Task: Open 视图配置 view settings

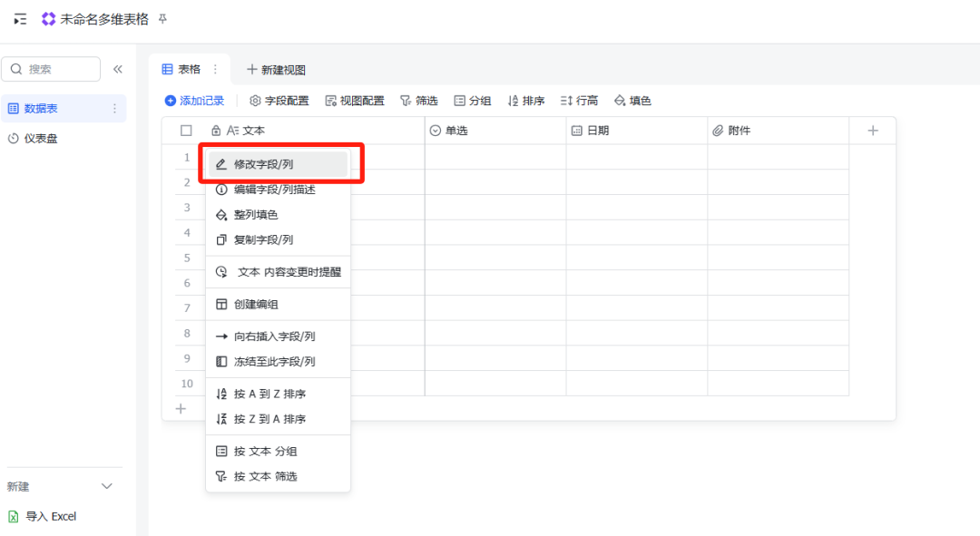Action: (354, 101)
